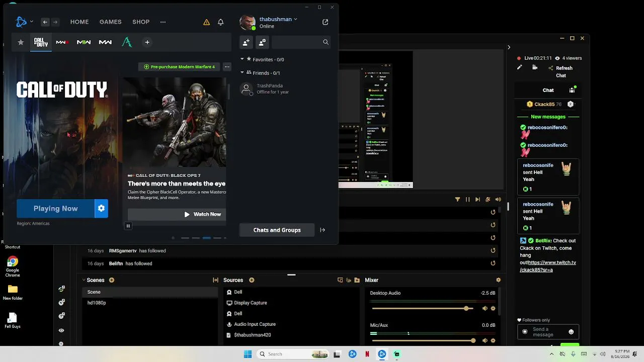Select the Scene entry in Scenes
Screen dimensions: 644x362
[150, 292]
